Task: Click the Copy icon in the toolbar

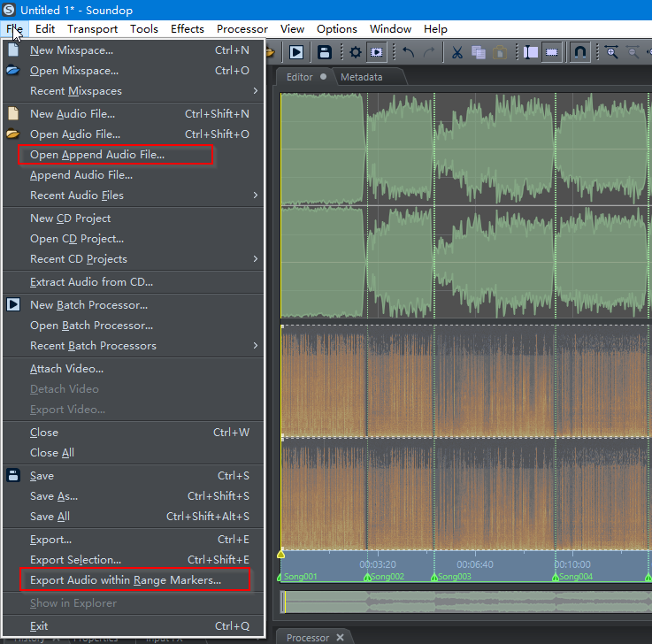Action: [478, 52]
